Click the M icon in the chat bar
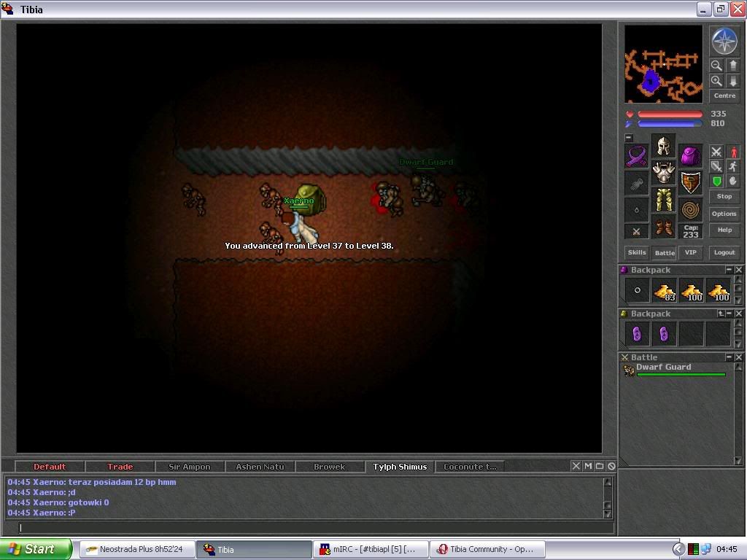The height and width of the screenshot is (560, 747). pos(588,466)
